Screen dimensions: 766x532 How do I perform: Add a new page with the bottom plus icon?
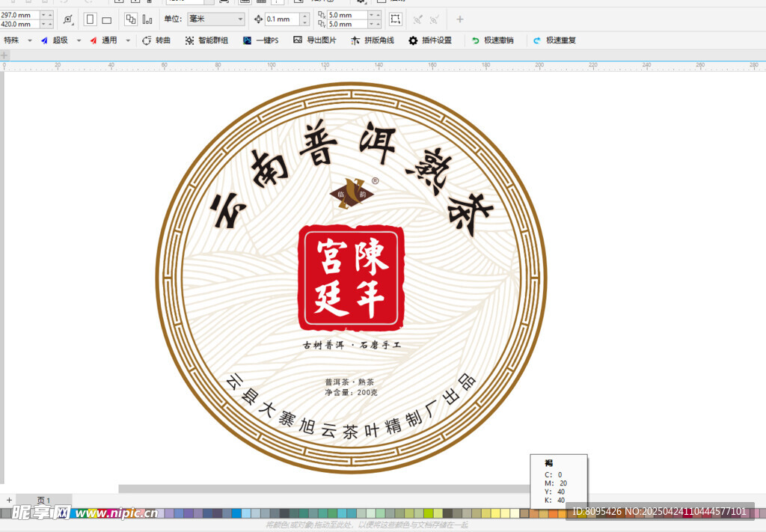pyautogui.click(x=9, y=500)
